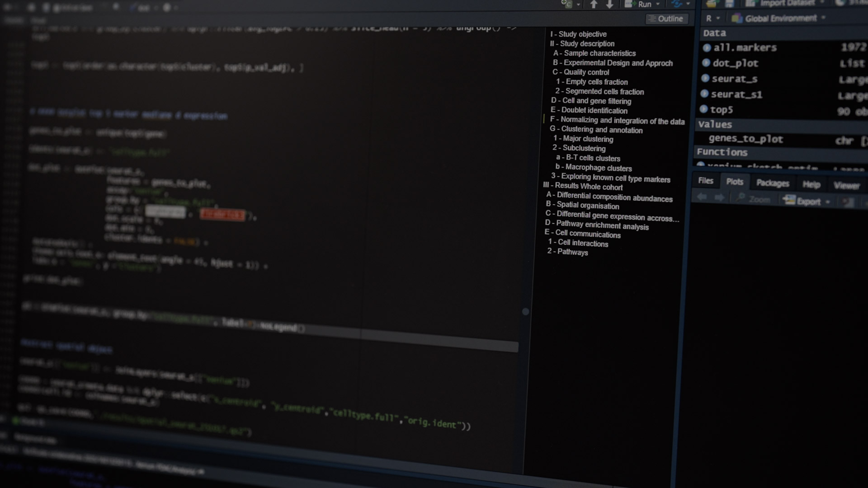Toggle the Outline pane button
The height and width of the screenshot is (488, 868).
pos(666,19)
